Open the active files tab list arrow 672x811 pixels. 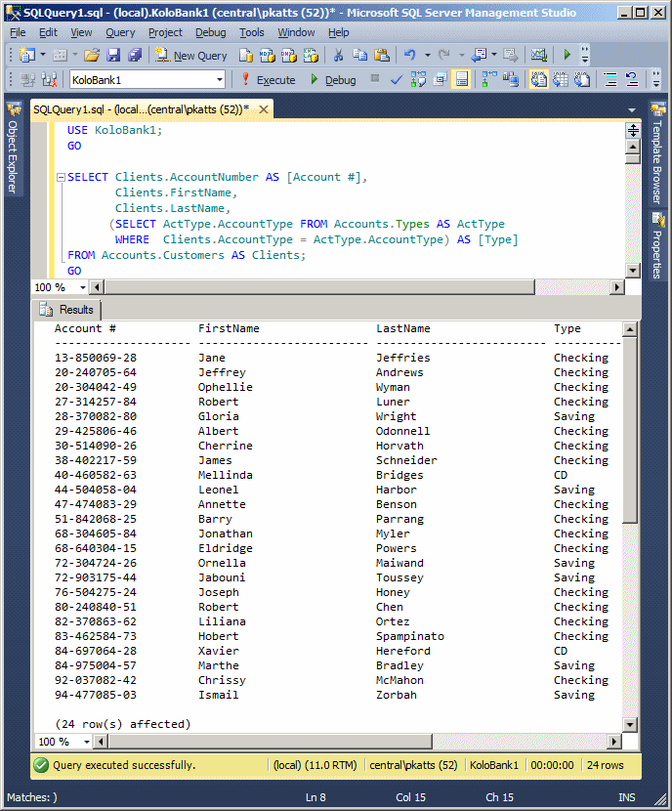(632, 110)
